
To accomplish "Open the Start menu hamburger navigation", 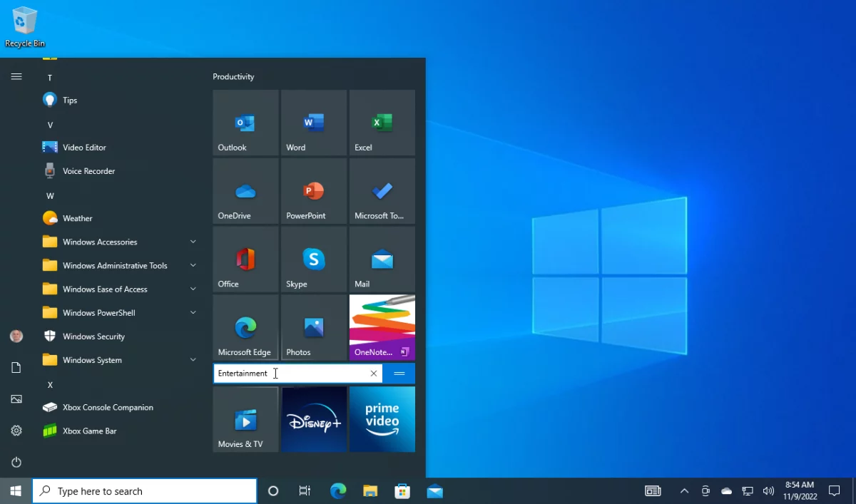I will tap(16, 76).
